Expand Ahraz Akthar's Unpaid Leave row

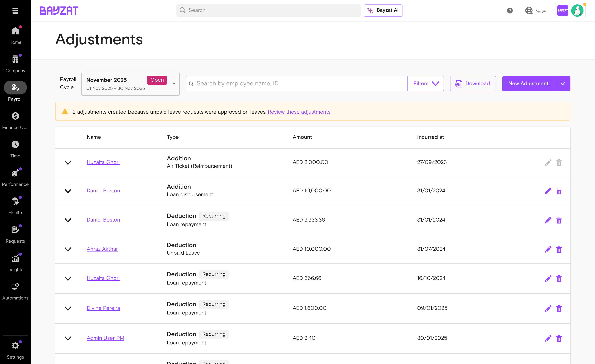[x=68, y=249]
